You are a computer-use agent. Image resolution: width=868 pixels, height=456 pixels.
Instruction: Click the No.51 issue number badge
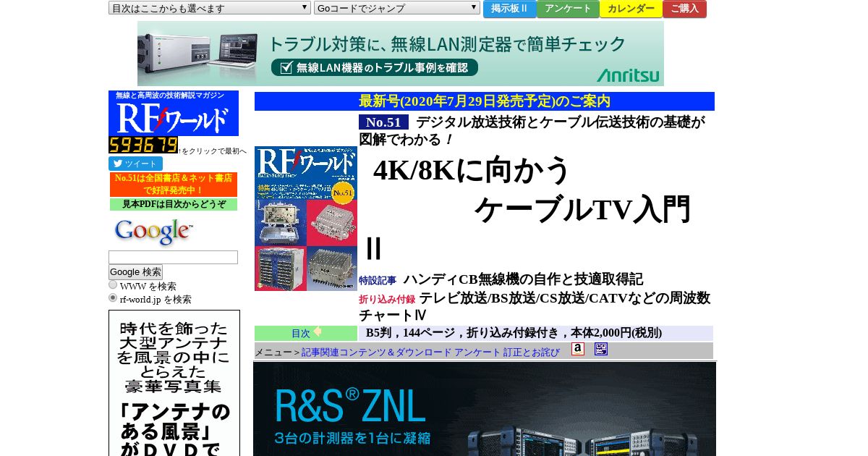383,122
